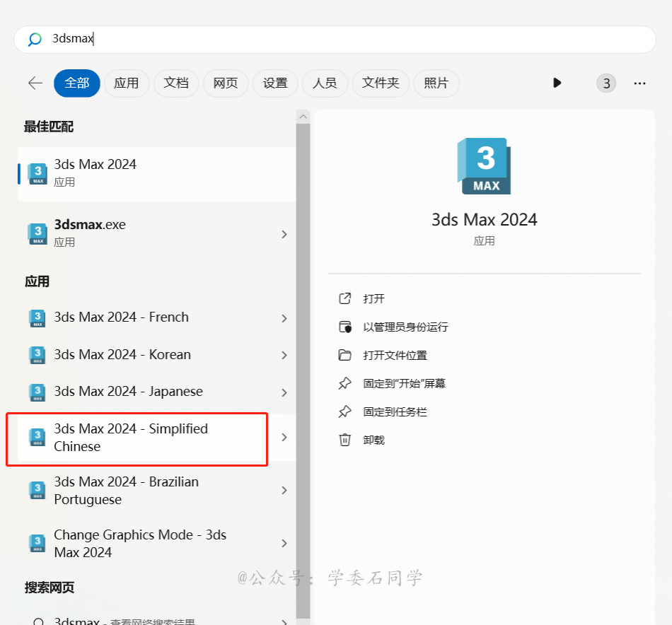
Task: Switch to the 文档 filter tab
Action: [x=176, y=83]
